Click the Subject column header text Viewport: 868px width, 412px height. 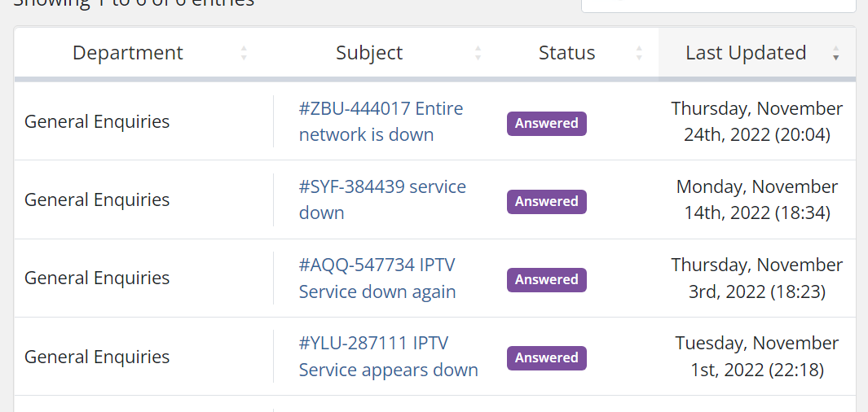pyautogui.click(x=369, y=53)
